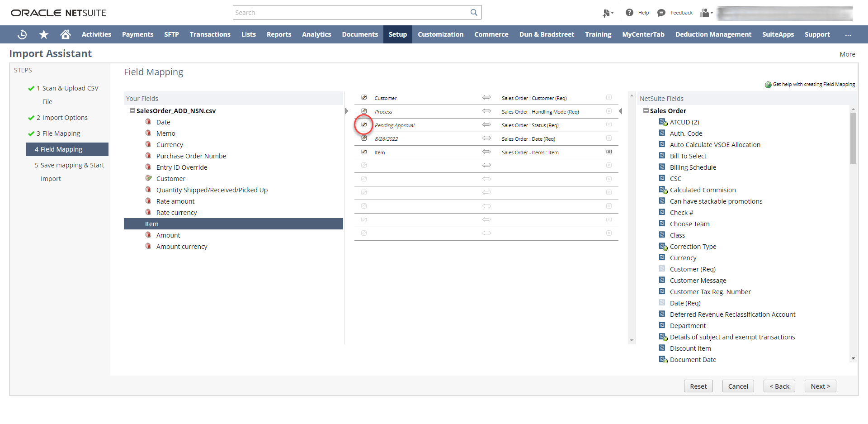Open the user menu dropdown in the header
Image resolution: width=868 pixels, height=424 pixels.
[x=707, y=13]
